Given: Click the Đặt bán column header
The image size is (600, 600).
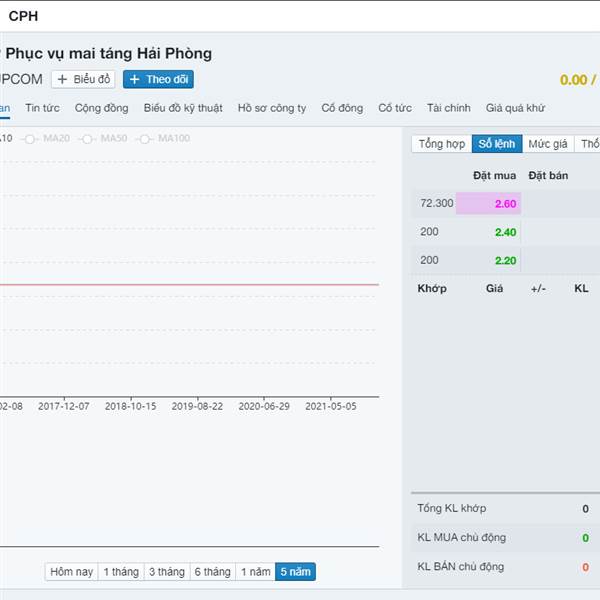Looking at the screenshot, I should (548, 176).
